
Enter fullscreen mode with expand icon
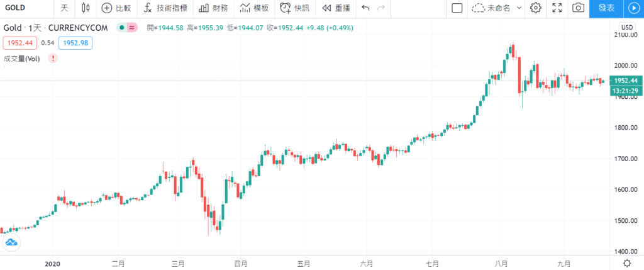pyautogui.click(x=557, y=8)
